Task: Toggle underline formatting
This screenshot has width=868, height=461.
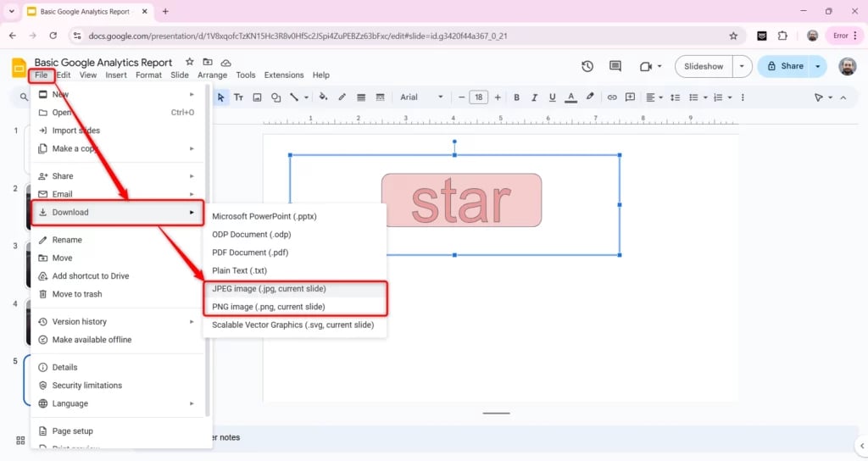Action: 552,97
